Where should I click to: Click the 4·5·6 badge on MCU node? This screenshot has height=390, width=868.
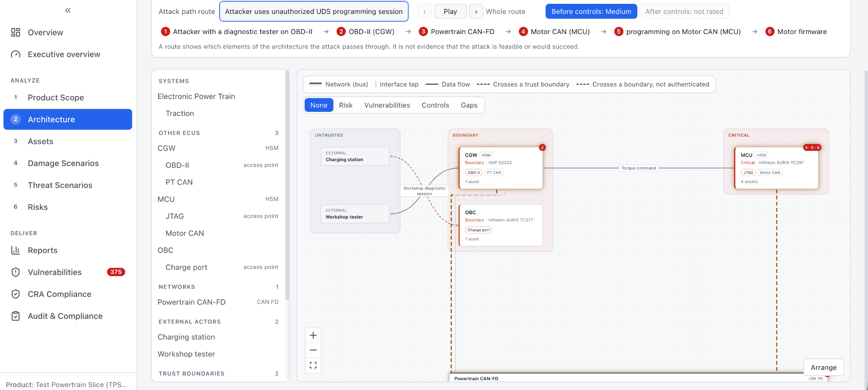812,148
